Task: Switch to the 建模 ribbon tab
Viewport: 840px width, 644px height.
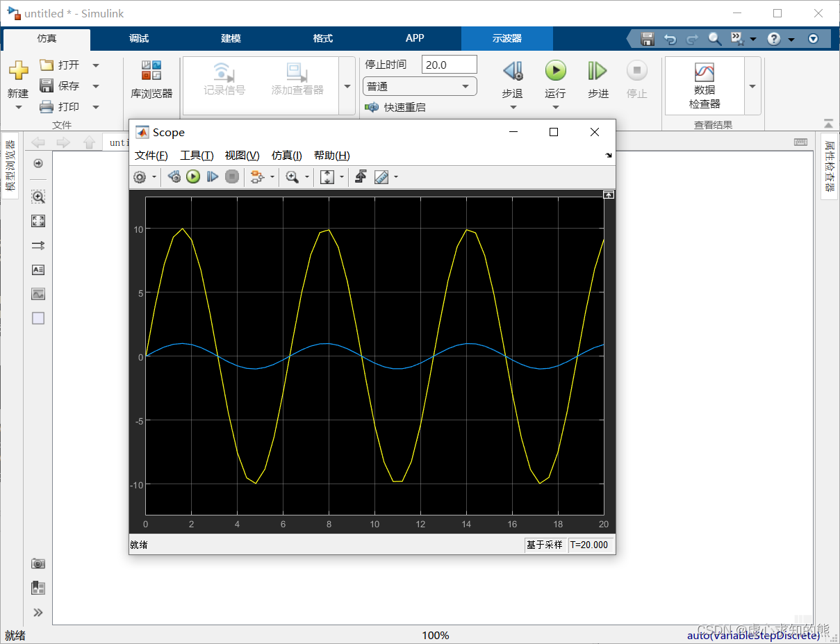Action: coord(231,39)
